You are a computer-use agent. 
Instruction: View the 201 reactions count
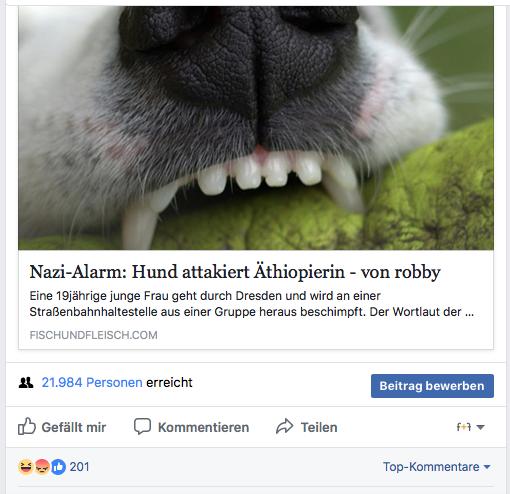pos(79,467)
